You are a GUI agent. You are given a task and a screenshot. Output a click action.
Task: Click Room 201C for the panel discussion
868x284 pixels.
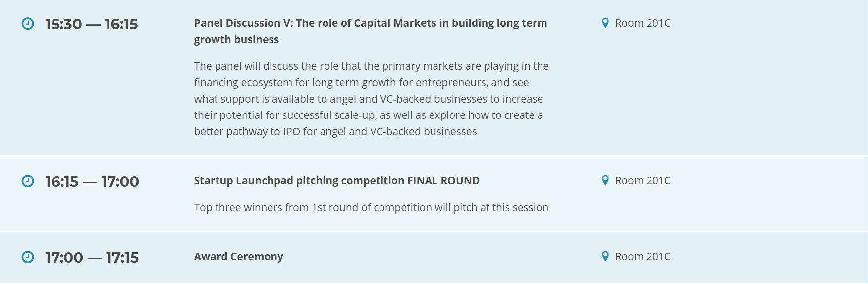click(x=643, y=23)
